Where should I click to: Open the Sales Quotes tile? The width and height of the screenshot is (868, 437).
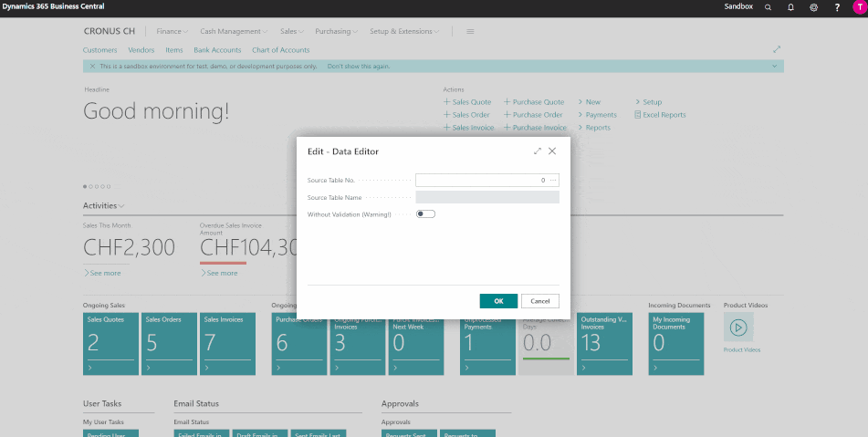pyautogui.click(x=110, y=344)
